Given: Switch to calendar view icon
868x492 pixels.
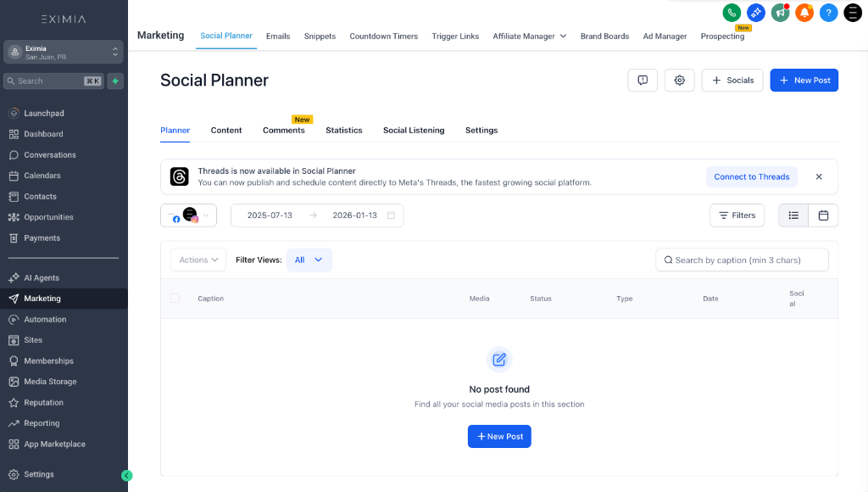Looking at the screenshot, I should 823,215.
